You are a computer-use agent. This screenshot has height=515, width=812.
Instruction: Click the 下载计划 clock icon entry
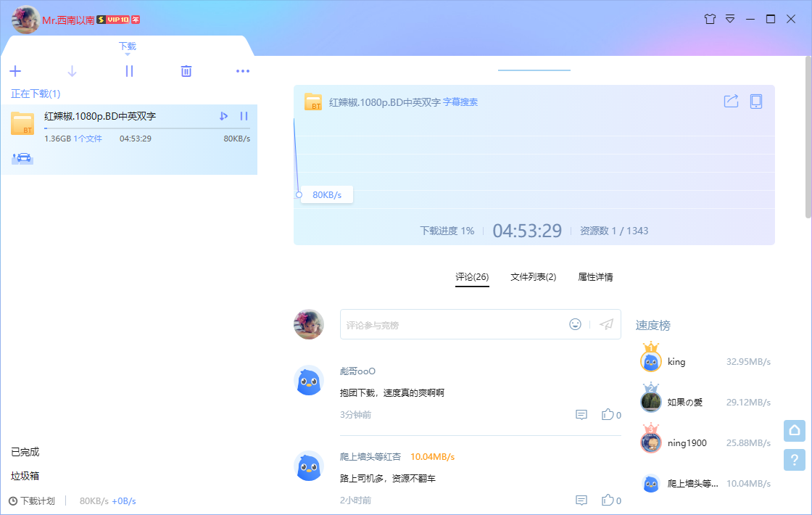pos(32,501)
